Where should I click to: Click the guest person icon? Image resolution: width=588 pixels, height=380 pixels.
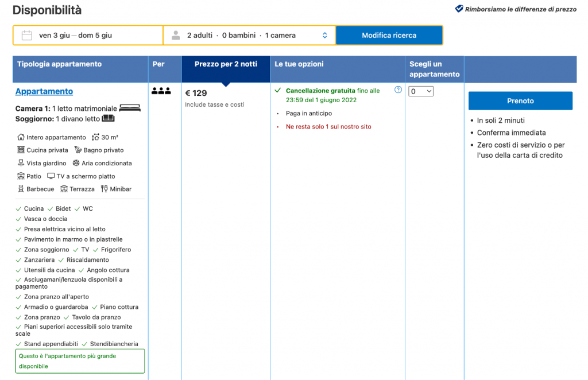(x=176, y=36)
